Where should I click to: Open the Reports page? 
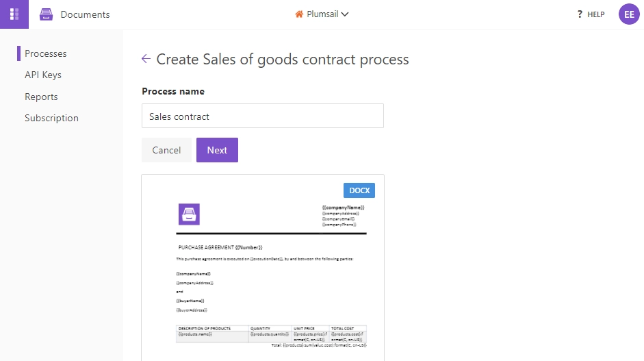click(41, 97)
